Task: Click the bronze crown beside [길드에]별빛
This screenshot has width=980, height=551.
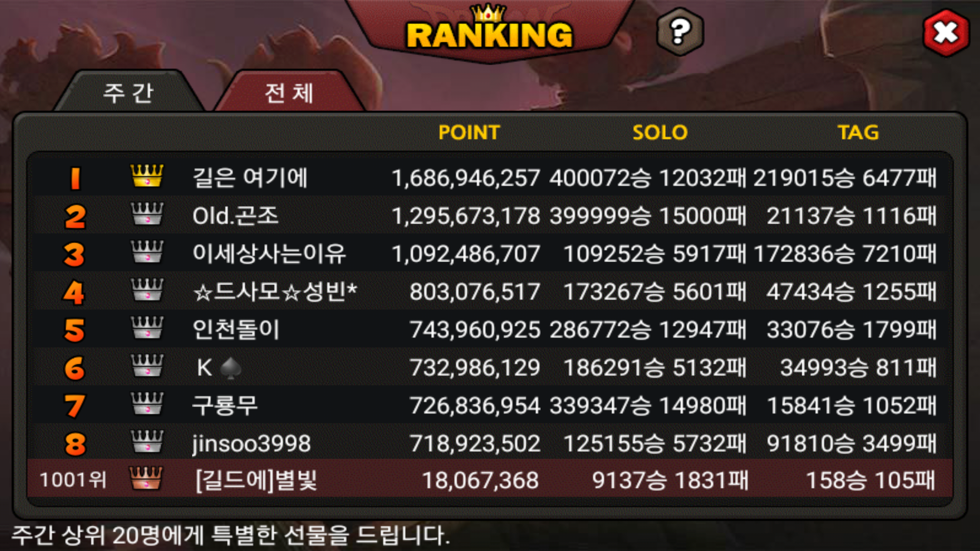Action: [146, 478]
